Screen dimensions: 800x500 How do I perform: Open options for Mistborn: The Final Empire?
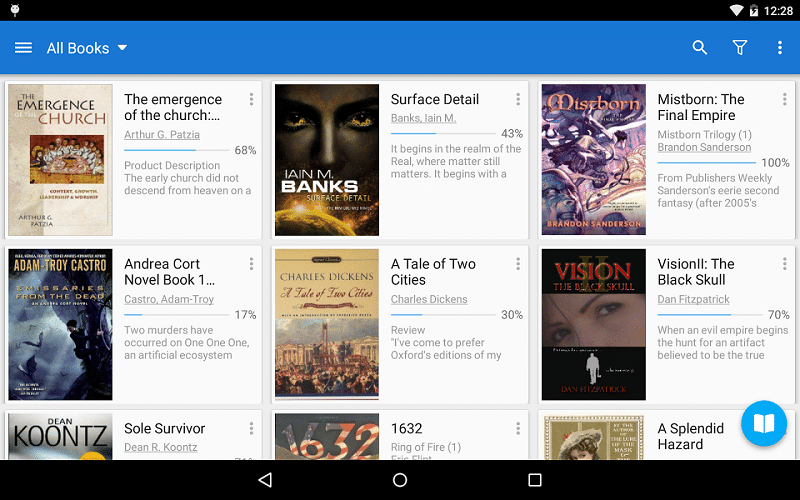pyautogui.click(x=784, y=99)
